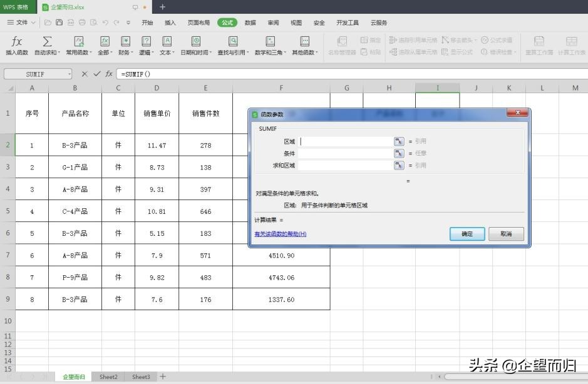Click the fx icon beside the formula bar
Screen dimensions: 588x384
[x=109, y=74]
